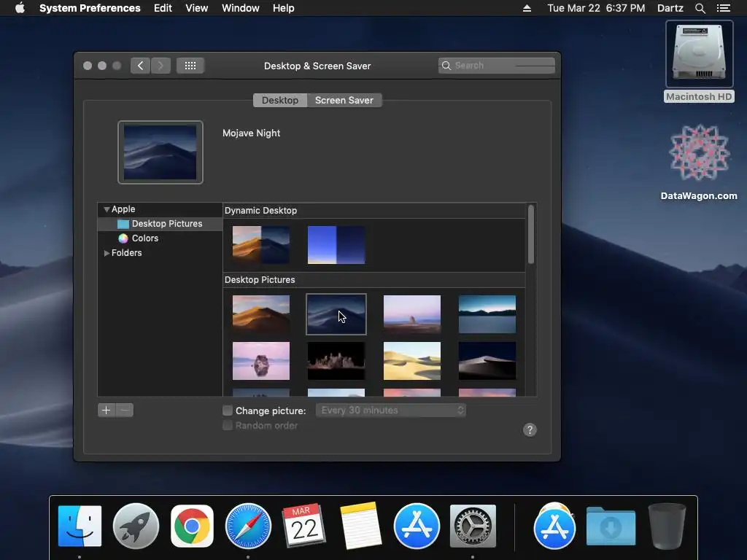Open the Apple menu
Screen dimensions: 747x560
tap(20, 8)
